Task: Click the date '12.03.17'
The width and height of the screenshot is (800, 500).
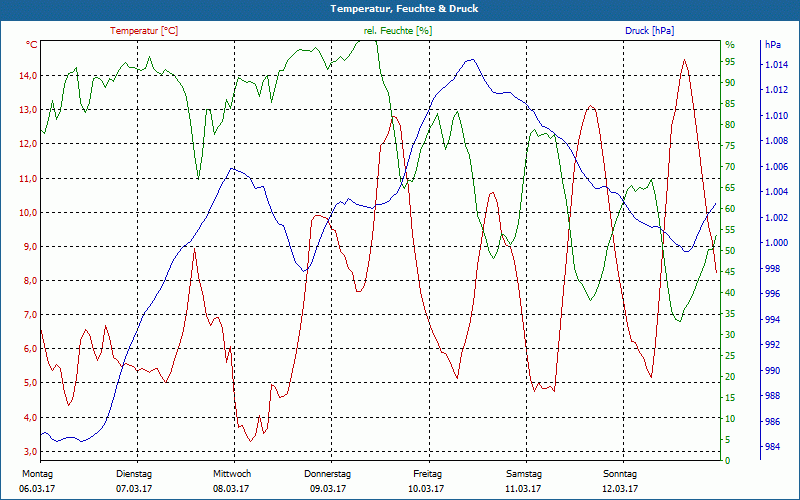Action: click(620, 489)
